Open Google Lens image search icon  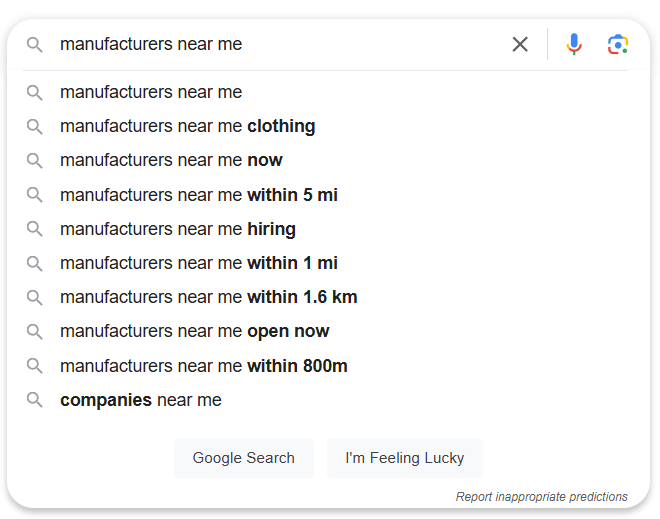pyautogui.click(x=617, y=44)
